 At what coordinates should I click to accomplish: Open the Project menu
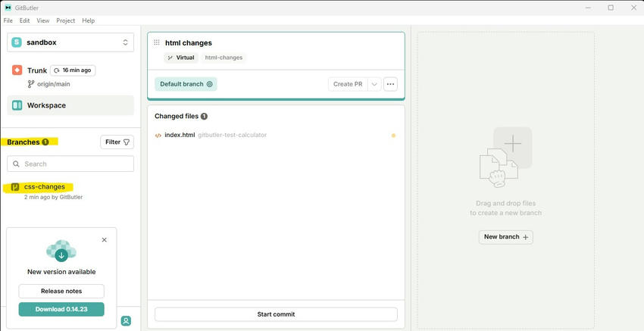point(66,20)
